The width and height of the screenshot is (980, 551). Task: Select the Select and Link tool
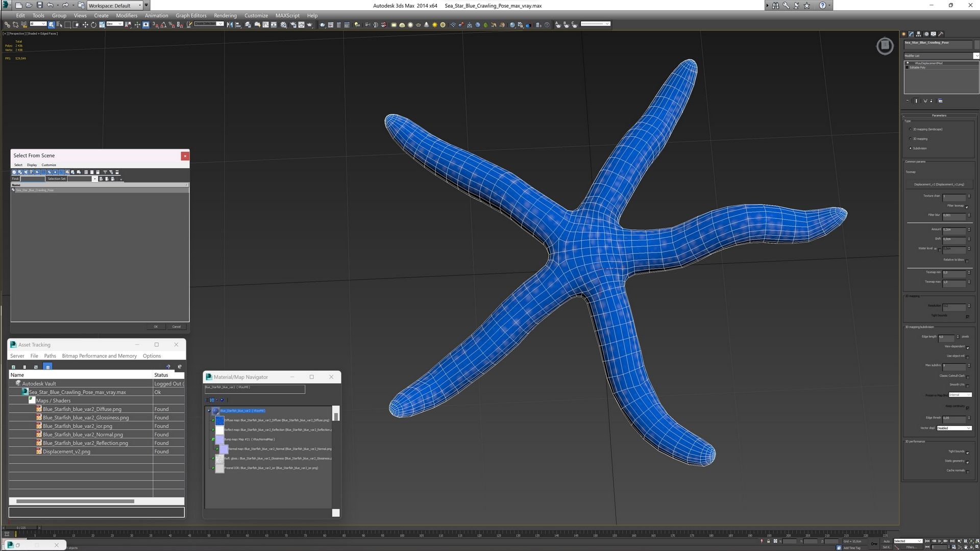pos(7,24)
